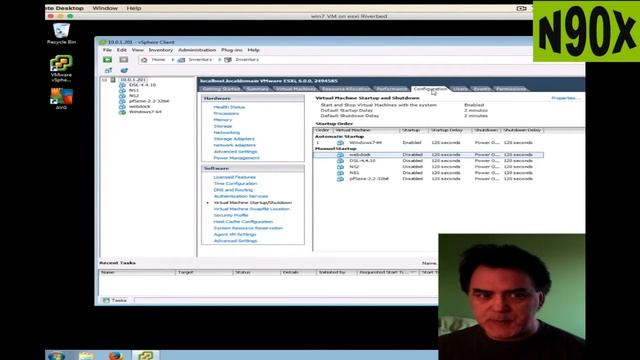Click the host server icon in inventory tree
Image resolution: width=640 pixels, height=360 pixels.
(113, 80)
